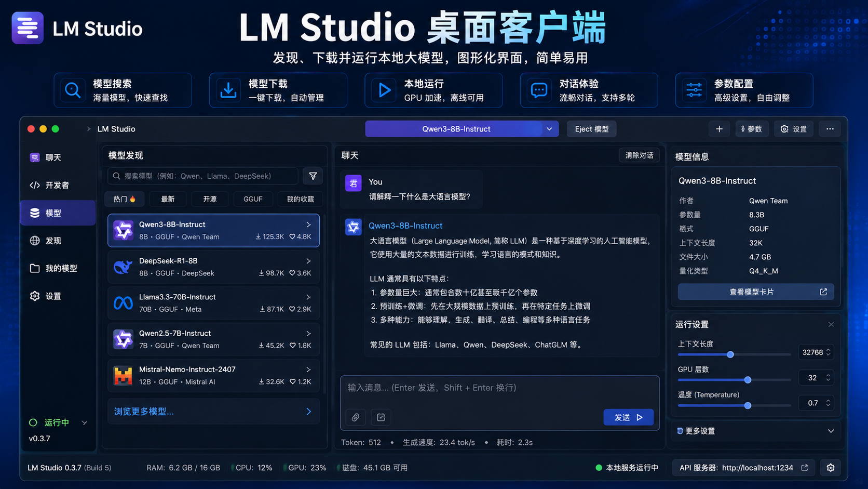The width and height of the screenshot is (868, 489).
Task: Click the model list vertical scrollbar
Action: point(324,303)
